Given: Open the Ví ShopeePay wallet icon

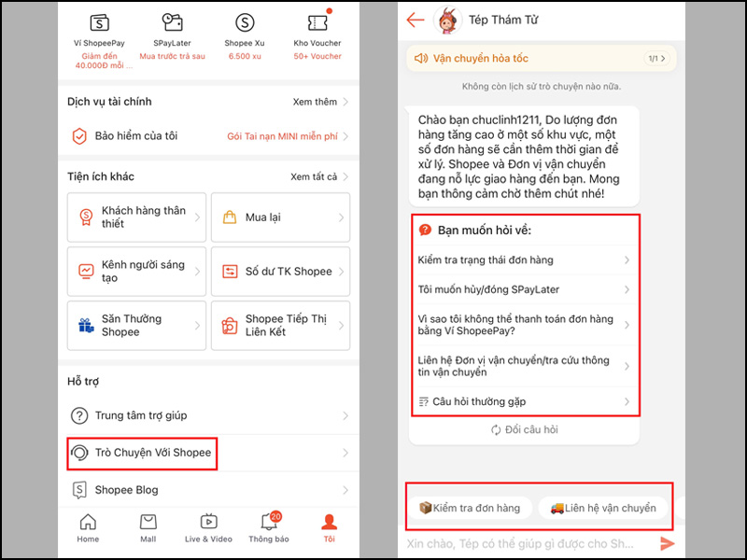Looking at the screenshot, I should click(x=100, y=22).
